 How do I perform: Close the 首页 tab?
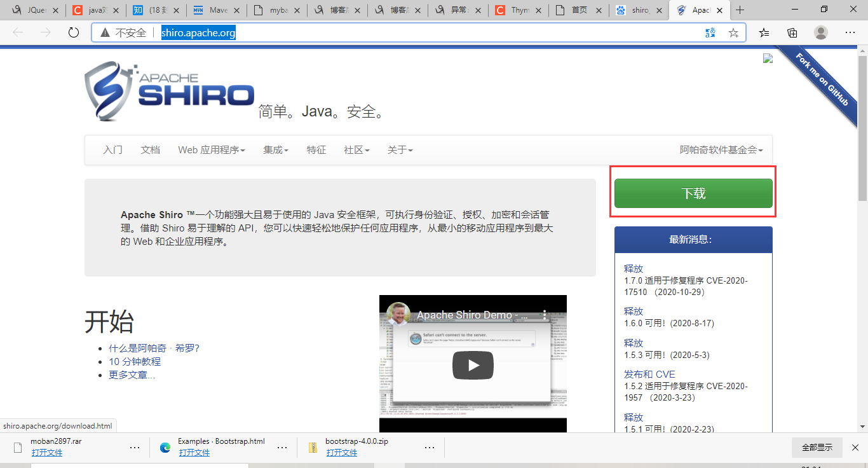(x=599, y=10)
